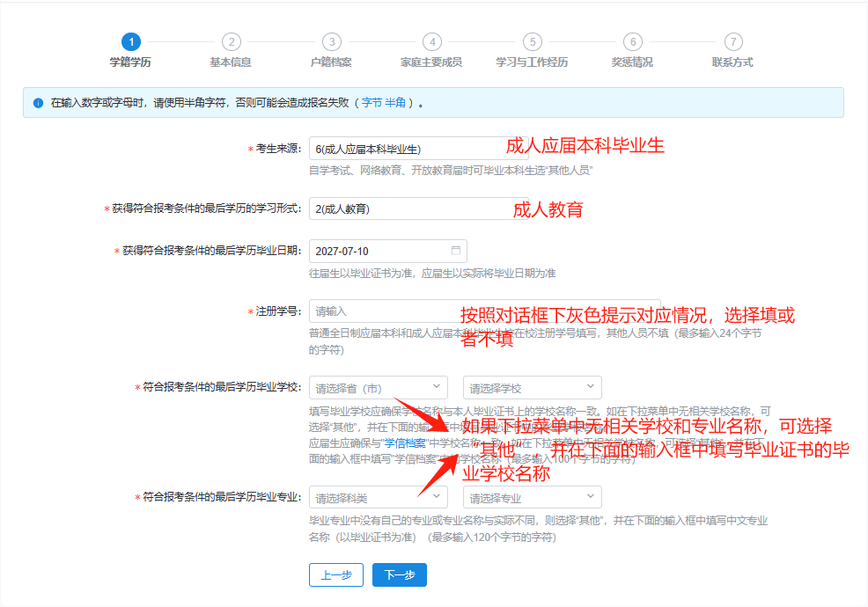Click the 注册学号 input field
The width and height of the screenshot is (868, 607).
485,311
